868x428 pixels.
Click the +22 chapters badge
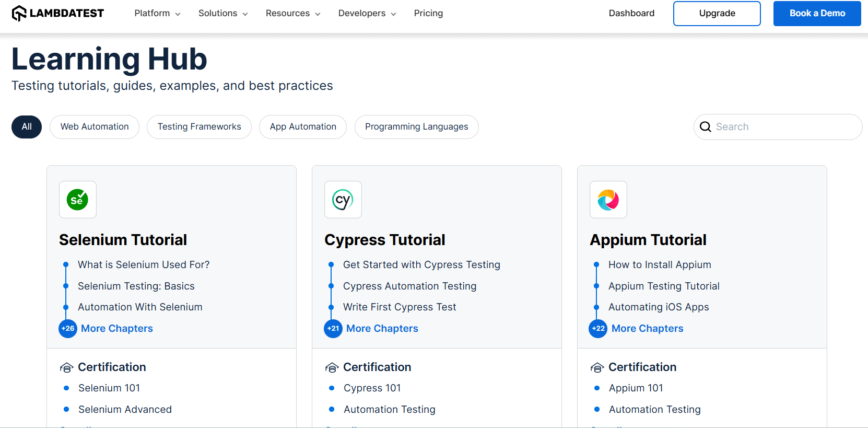599,329
